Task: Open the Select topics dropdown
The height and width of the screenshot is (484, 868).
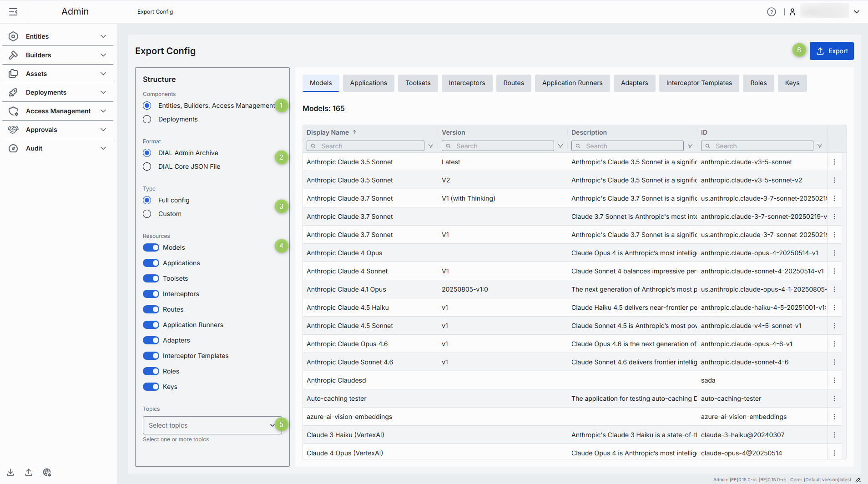Action: 212,425
